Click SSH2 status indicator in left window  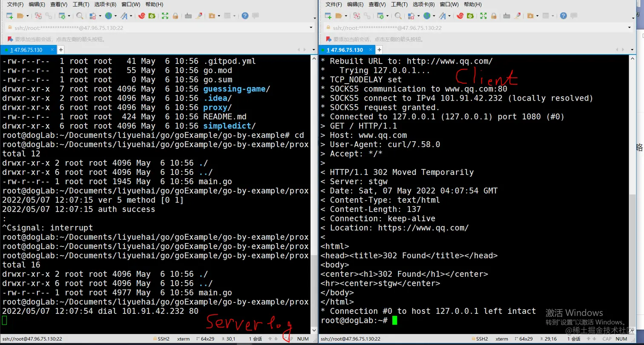point(161,339)
